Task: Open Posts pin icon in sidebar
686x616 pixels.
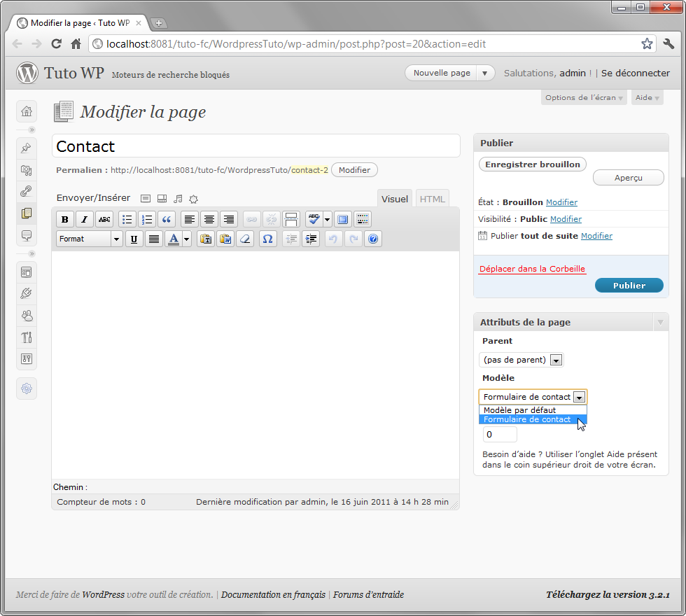Action: pos(27,148)
